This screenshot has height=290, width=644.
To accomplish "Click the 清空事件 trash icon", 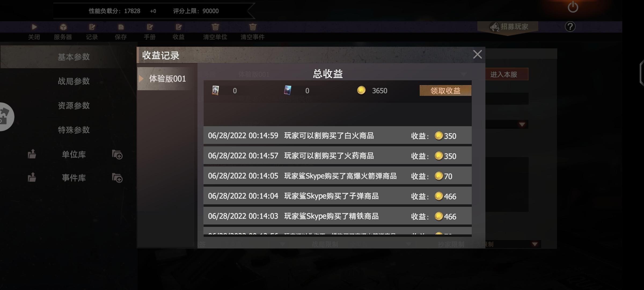I will click(x=253, y=27).
